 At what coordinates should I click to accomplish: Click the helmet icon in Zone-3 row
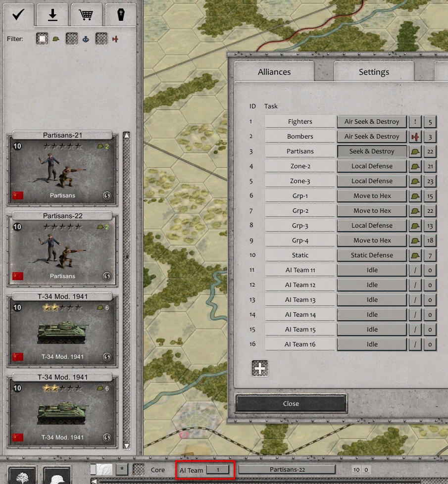[x=415, y=181]
